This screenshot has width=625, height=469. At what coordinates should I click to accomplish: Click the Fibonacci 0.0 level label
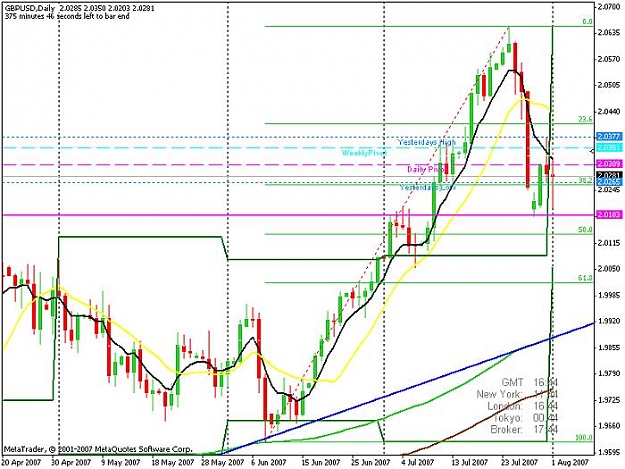click(587, 22)
